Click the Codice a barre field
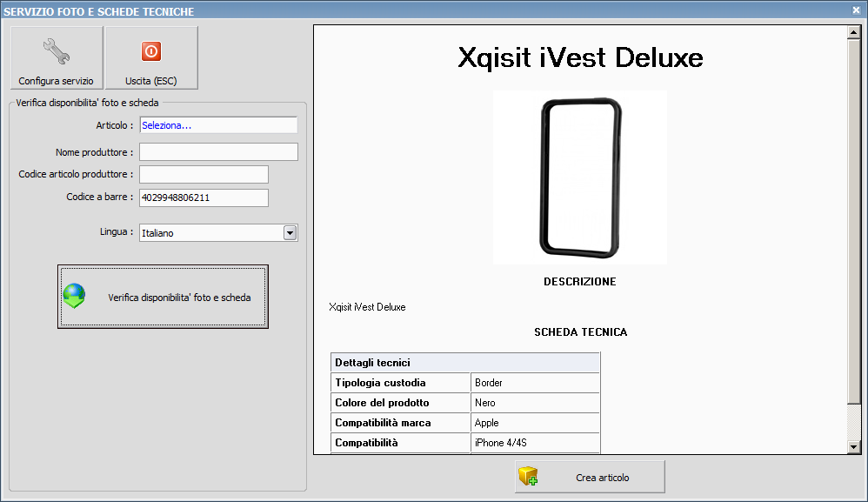The image size is (868, 502). pos(204,197)
